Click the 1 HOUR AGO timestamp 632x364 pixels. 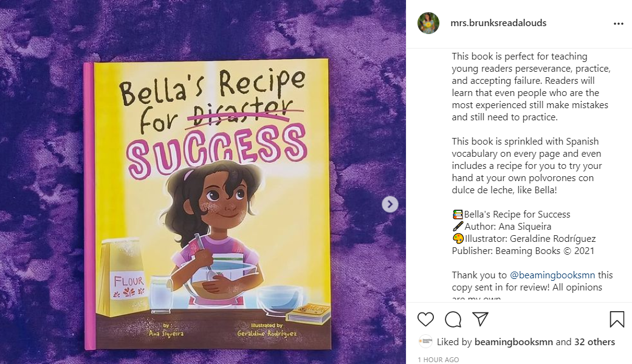point(438,360)
